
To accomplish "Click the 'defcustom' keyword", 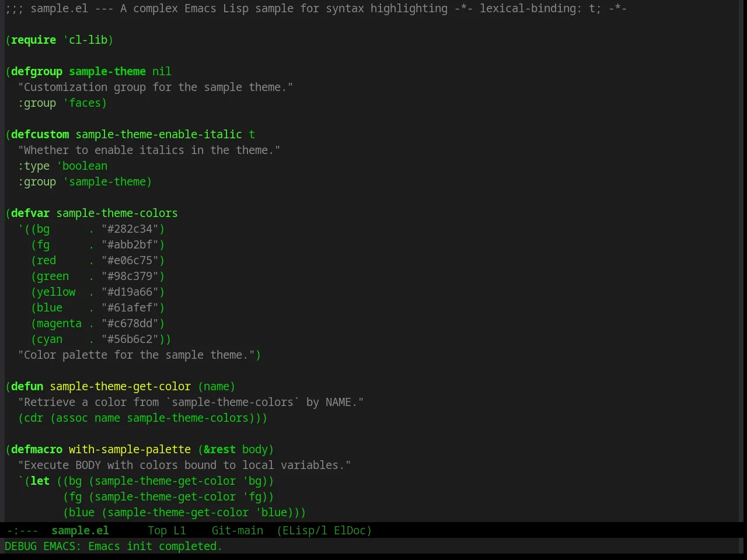I will [x=40, y=134].
